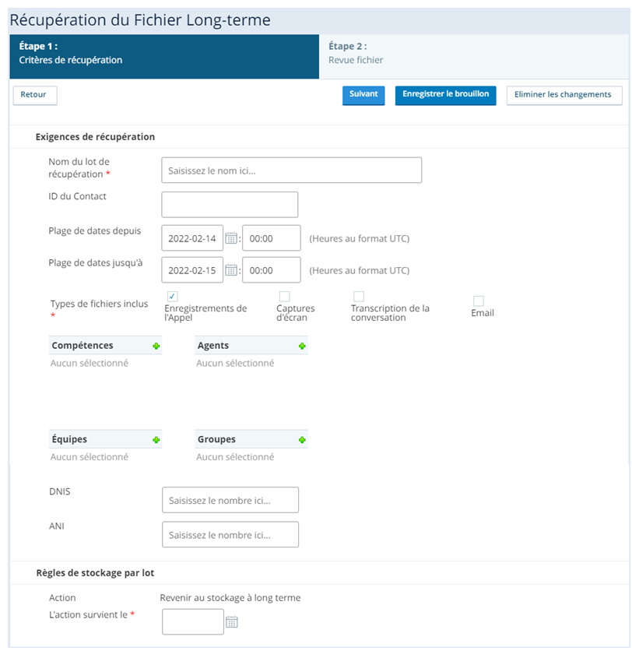The width and height of the screenshot is (632, 672).
Task: Open calendar for 'L'action survient le'
Action: click(x=231, y=622)
